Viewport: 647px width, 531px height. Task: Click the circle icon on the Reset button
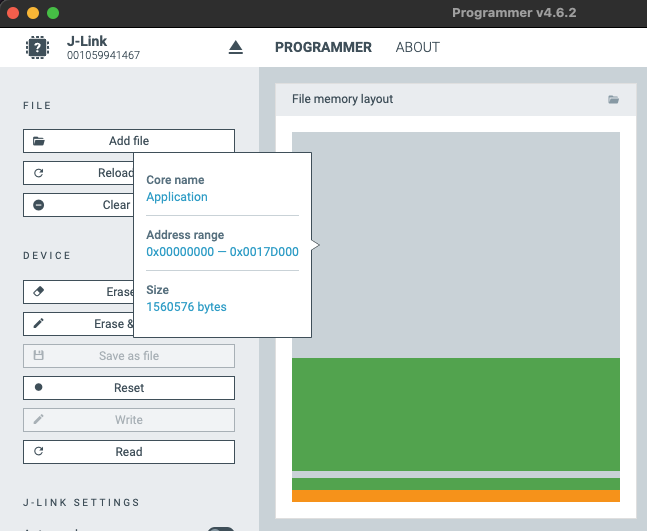click(x=39, y=388)
